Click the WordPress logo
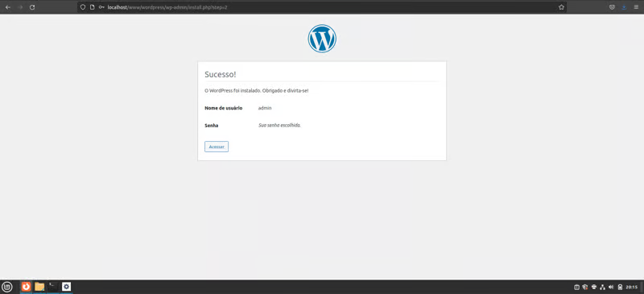Image resolution: width=644 pixels, height=294 pixels. coord(322,39)
